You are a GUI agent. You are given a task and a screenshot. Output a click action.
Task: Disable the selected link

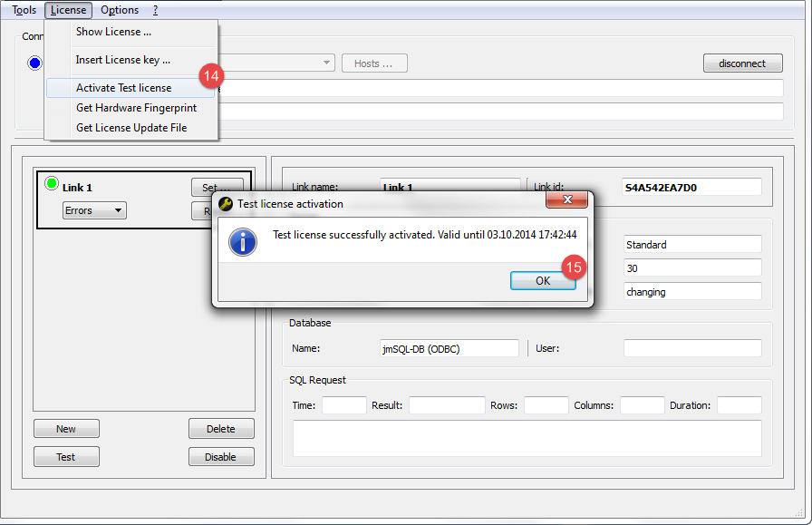[221, 456]
